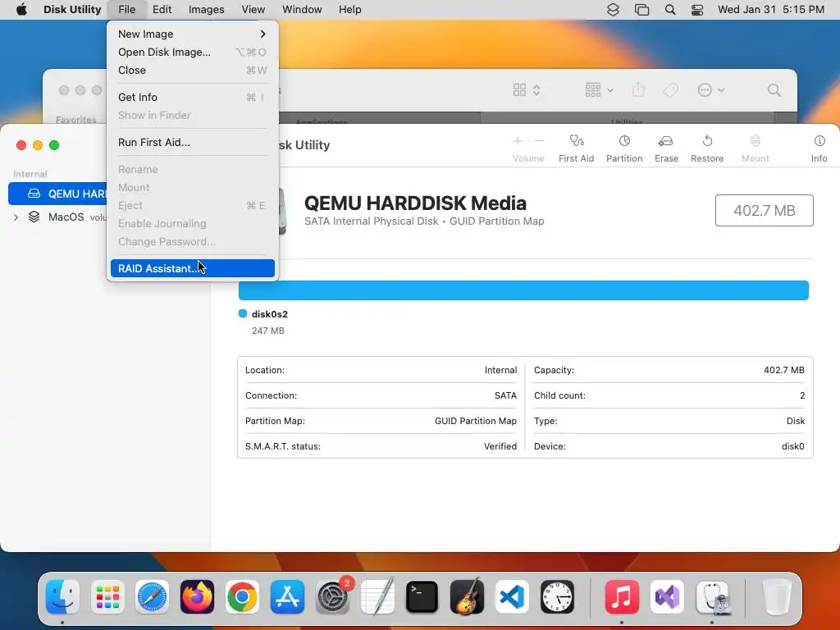This screenshot has width=840, height=630.
Task: Expand the MacOS volume group
Action: click(16, 217)
